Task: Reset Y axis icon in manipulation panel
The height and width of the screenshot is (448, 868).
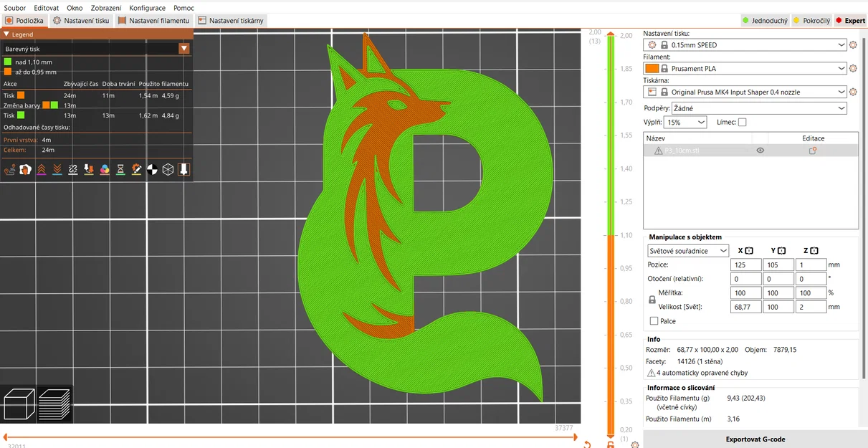Action: (782, 251)
